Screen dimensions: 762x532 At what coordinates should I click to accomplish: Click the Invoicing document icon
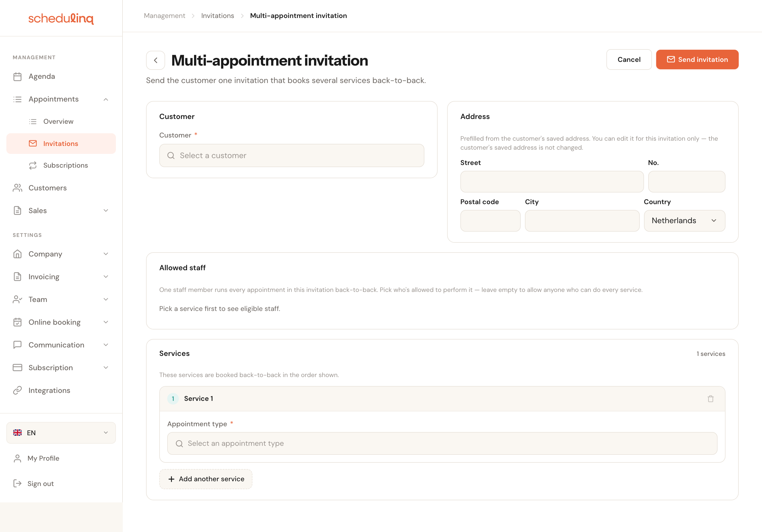(17, 277)
